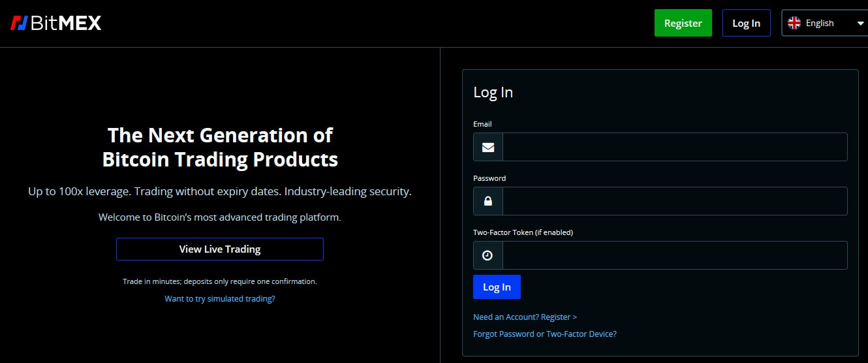Open 'Forgot Password or Two-Factor Device?' link
This screenshot has height=363, width=868.
[544, 334]
